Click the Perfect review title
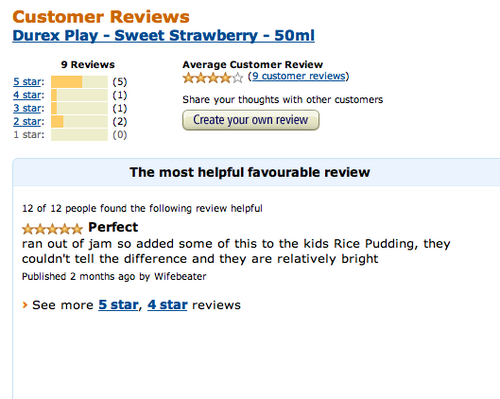Screen dimensions: 500x399 pos(113,227)
